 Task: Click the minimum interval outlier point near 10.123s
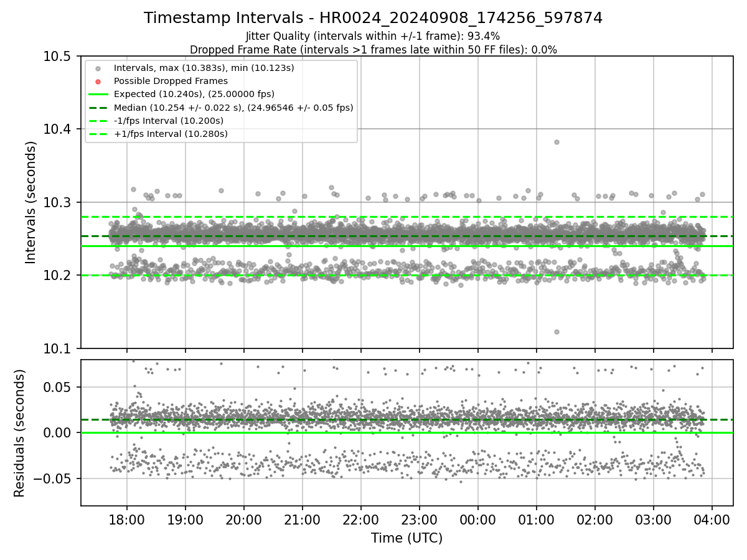tap(557, 332)
